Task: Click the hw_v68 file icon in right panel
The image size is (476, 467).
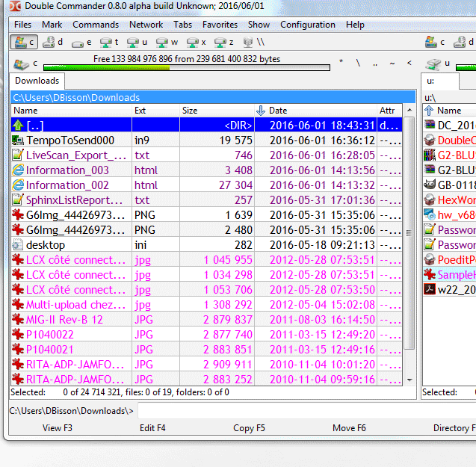Action: coord(430,214)
